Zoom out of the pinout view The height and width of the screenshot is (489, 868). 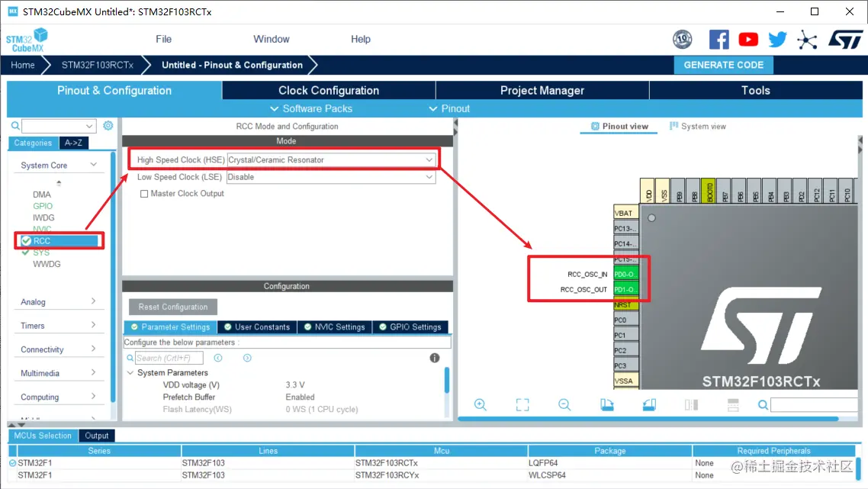[x=564, y=405]
